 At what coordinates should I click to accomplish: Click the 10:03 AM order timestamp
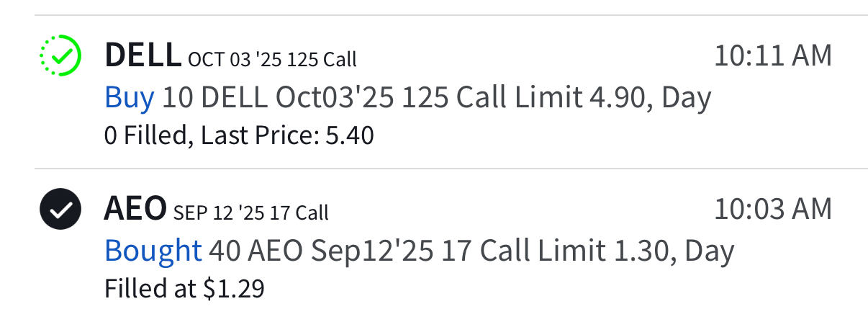772,210
